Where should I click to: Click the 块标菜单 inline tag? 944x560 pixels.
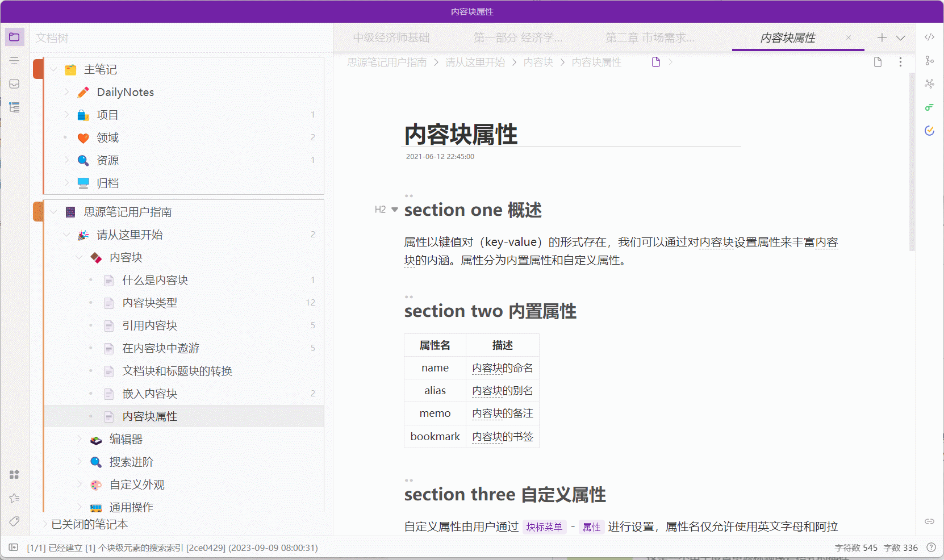tap(544, 527)
